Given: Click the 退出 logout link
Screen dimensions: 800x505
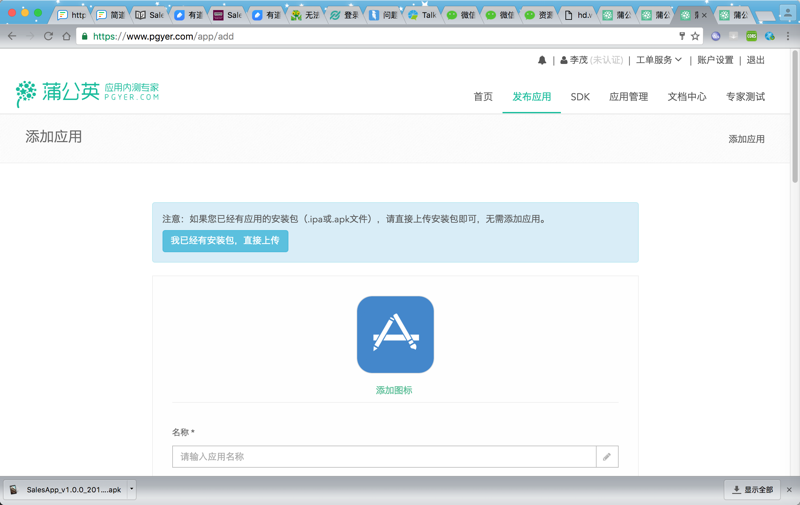Looking at the screenshot, I should pos(756,60).
